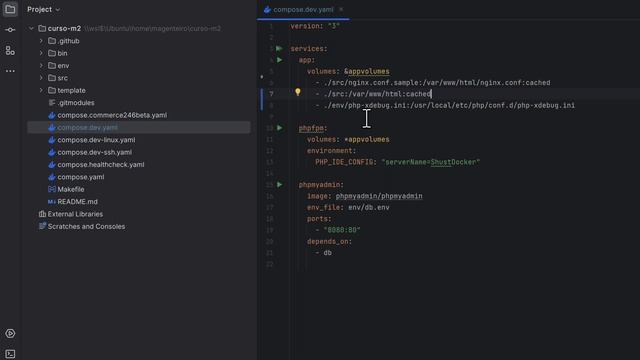The image size is (640, 360).
Task: Open the Structure tool window icon
Action: 10,50
